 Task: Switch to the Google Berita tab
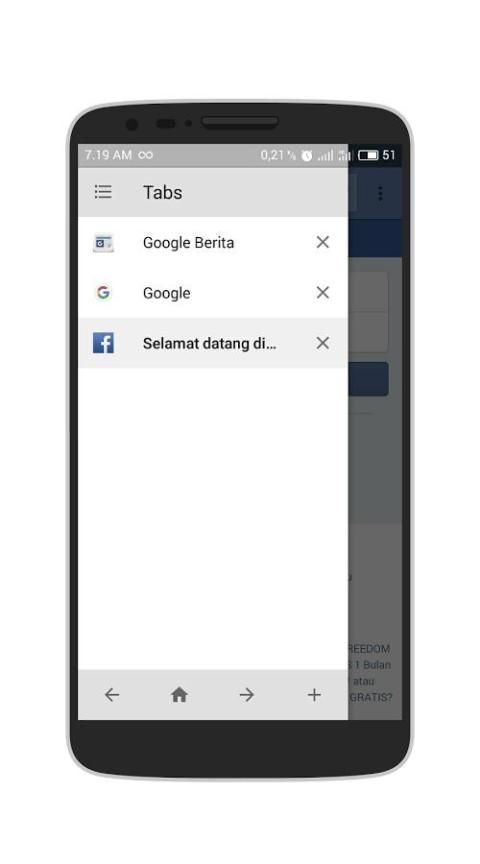(x=213, y=242)
